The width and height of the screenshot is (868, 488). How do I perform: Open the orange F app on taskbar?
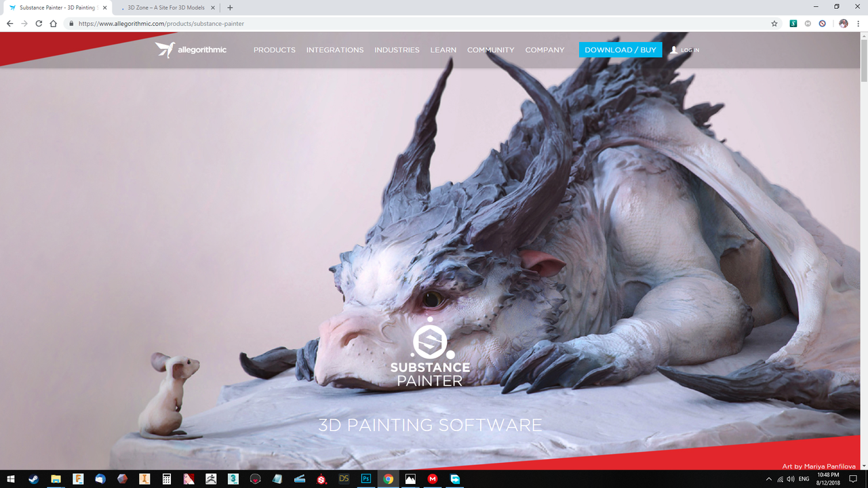click(78, 479)
